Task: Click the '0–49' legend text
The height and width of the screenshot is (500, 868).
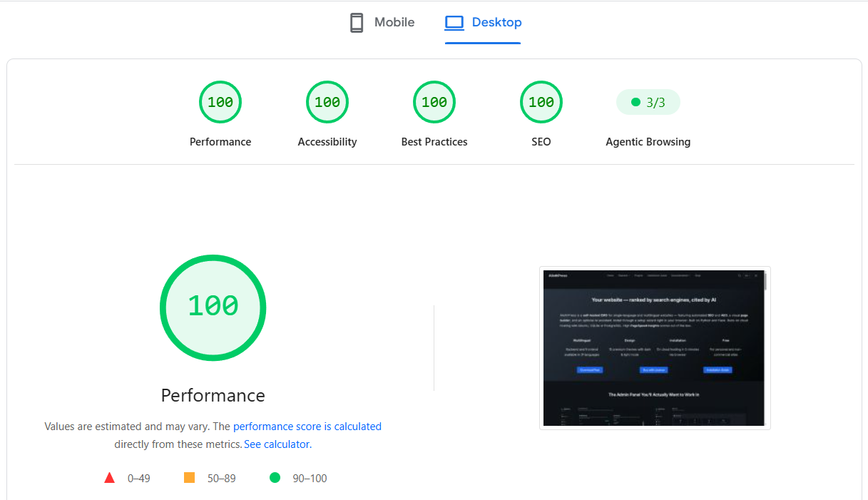Action: (x=139, y=479)
